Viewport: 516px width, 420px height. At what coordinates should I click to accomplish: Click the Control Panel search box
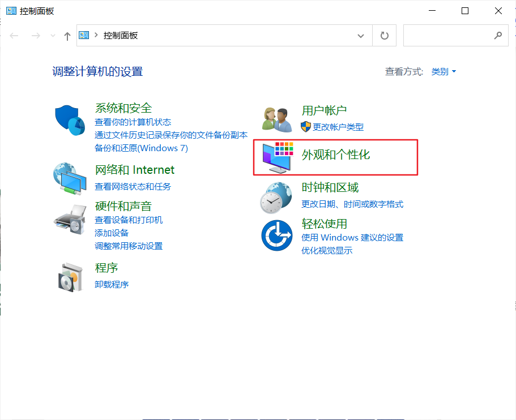pyautogui.click(x=447, y=36)
